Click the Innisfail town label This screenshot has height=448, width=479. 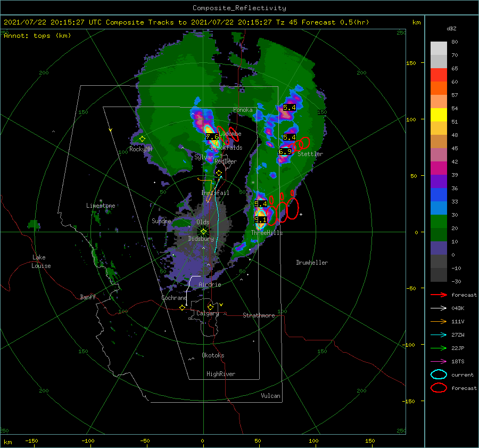click(215, 193)
